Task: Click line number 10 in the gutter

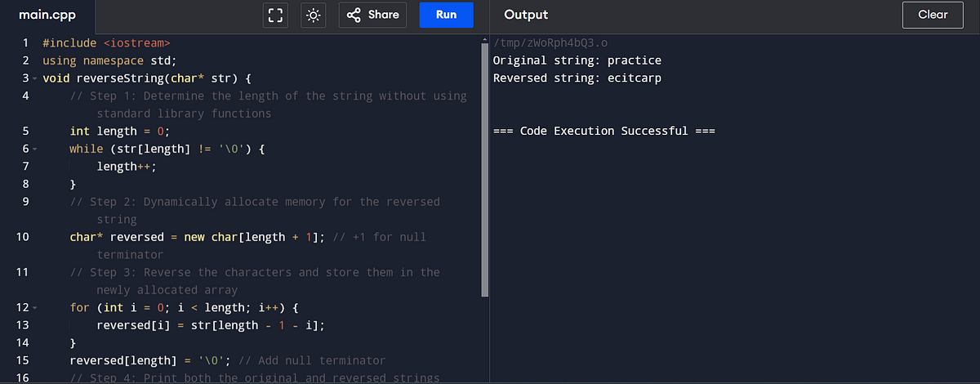Action: (22, 237)
